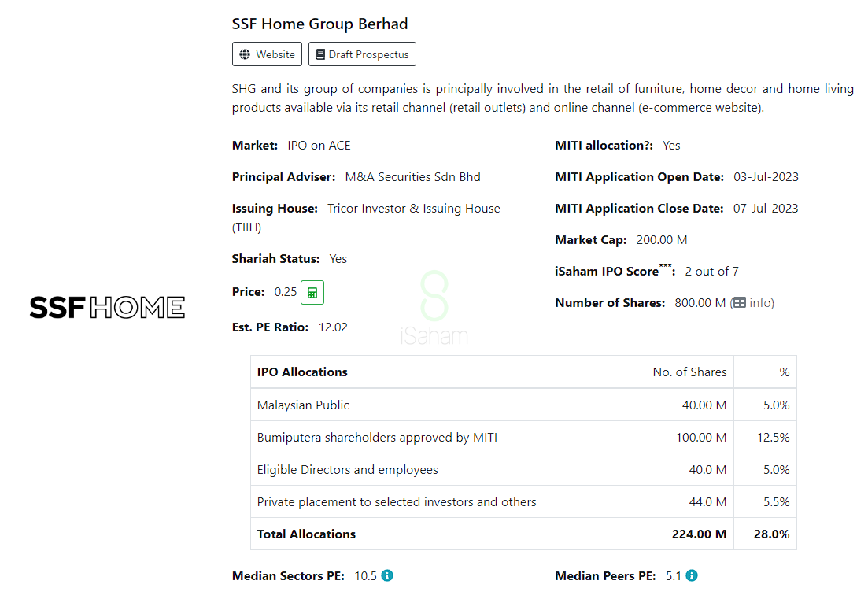Click the info icon next to Median Peers PE
This screenshot has width=868, height=614.
(x=692, y=575)
